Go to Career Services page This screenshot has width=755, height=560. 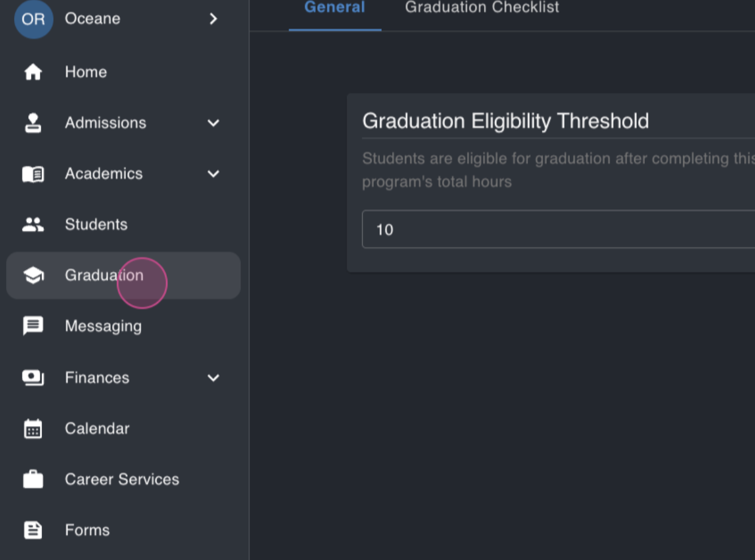124,479
